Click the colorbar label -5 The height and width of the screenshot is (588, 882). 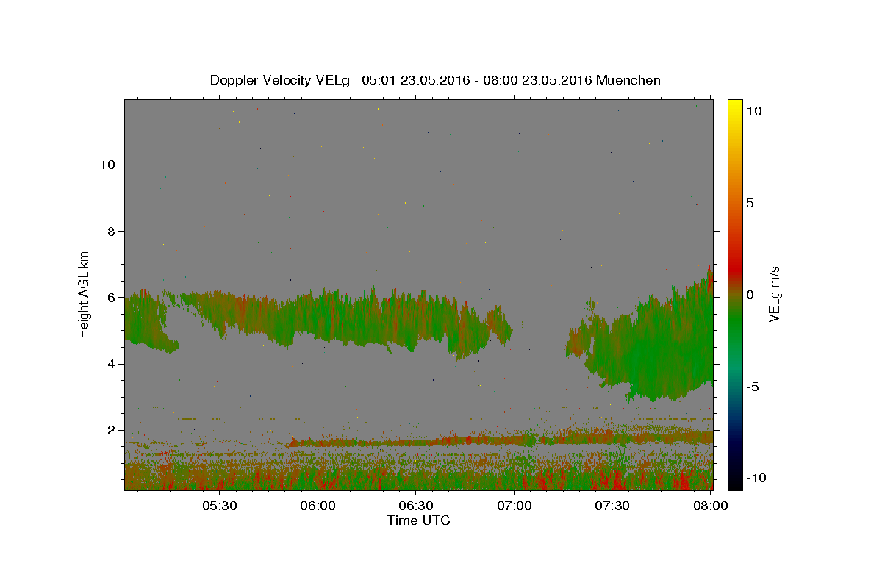753,387
